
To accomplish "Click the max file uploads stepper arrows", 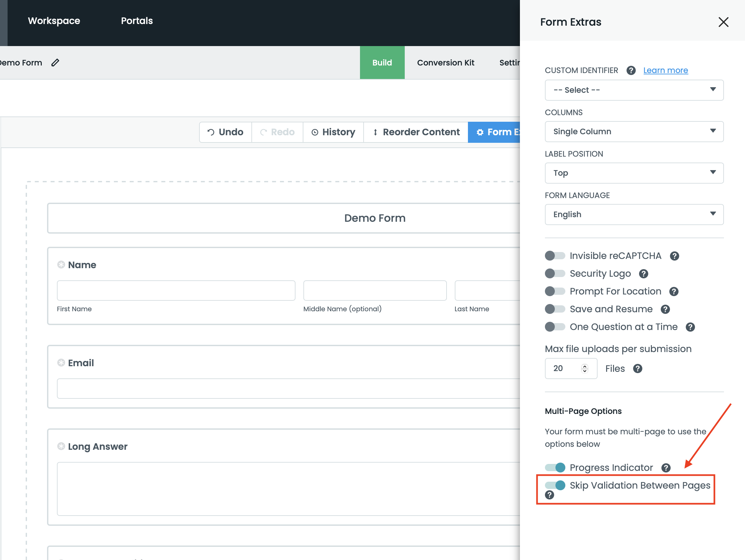I will (x=584, y=369).
